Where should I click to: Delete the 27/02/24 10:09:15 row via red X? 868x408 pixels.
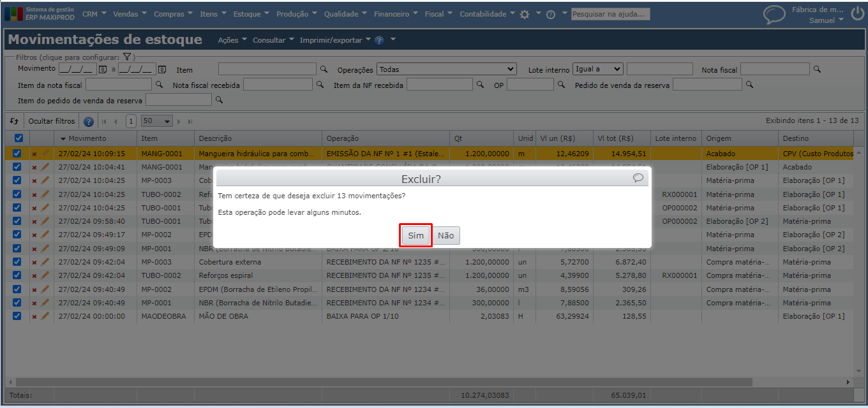[34, 154]
